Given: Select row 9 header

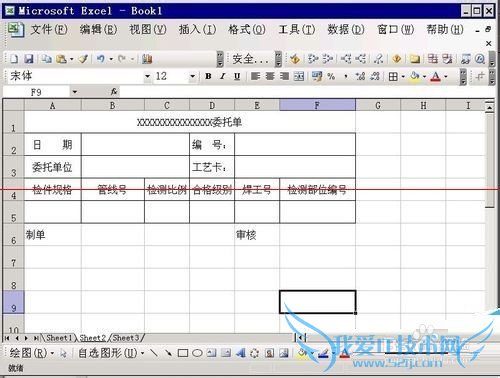Looking at the screenshot, I should (13, 302).
